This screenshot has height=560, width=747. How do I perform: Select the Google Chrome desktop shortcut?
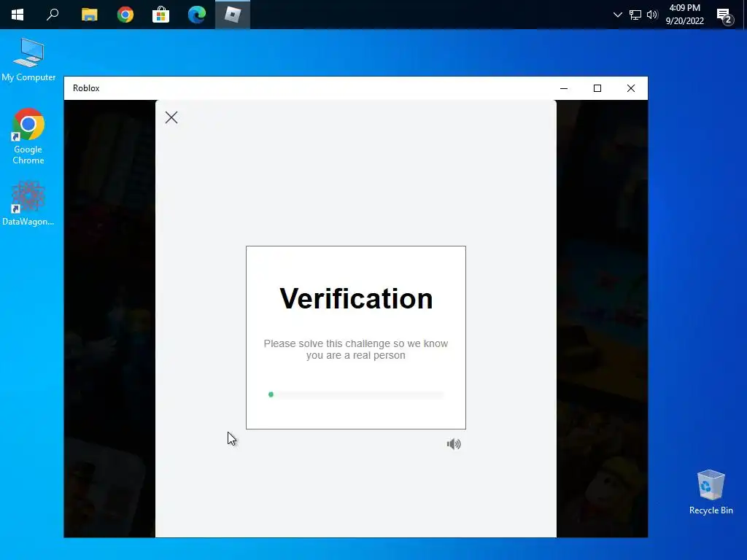pos(28,136)
